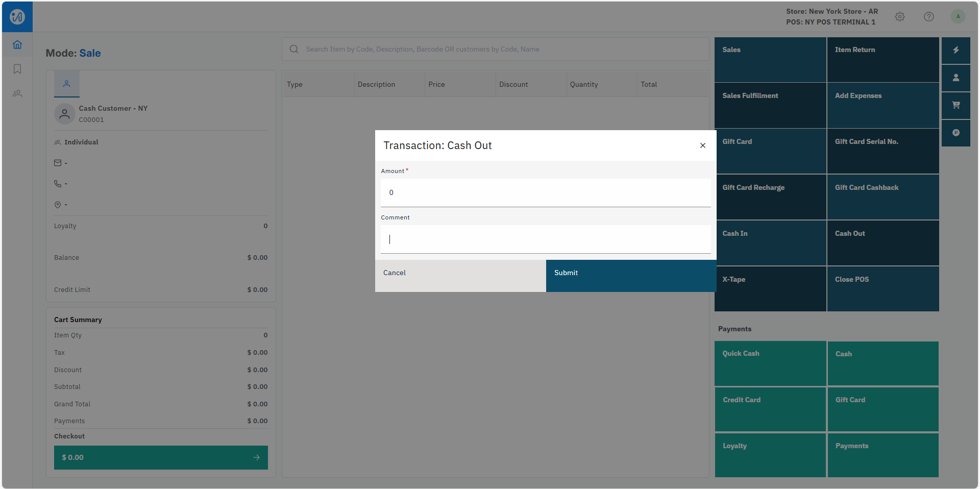Close the Cash Out transaction dialog

pos(702,145)
